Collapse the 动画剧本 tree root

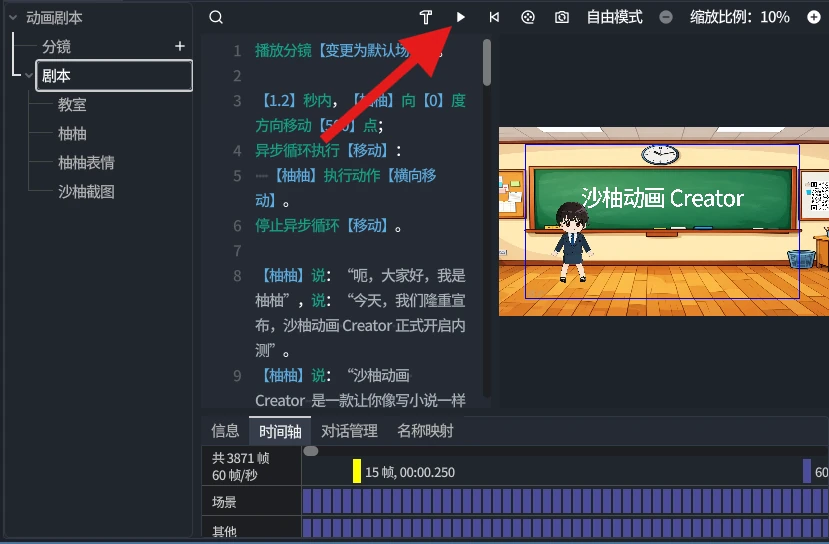[x=13, y=18]
